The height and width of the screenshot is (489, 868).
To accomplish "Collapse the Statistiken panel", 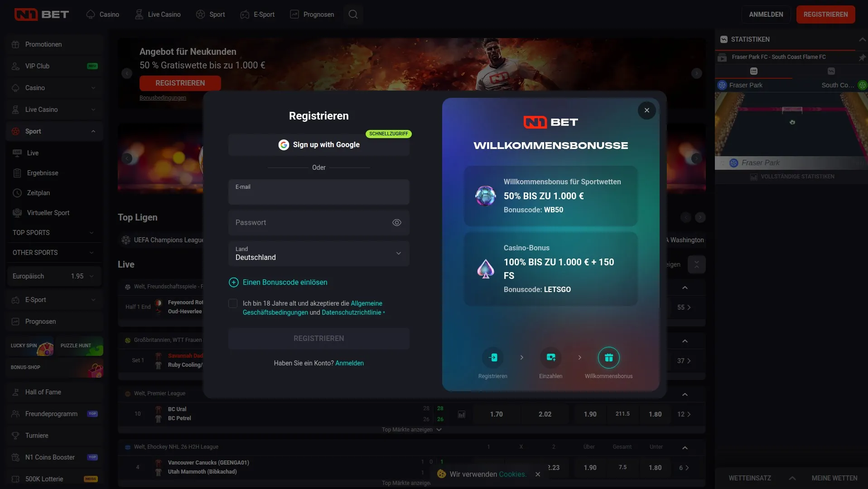I will coord(862,40).
